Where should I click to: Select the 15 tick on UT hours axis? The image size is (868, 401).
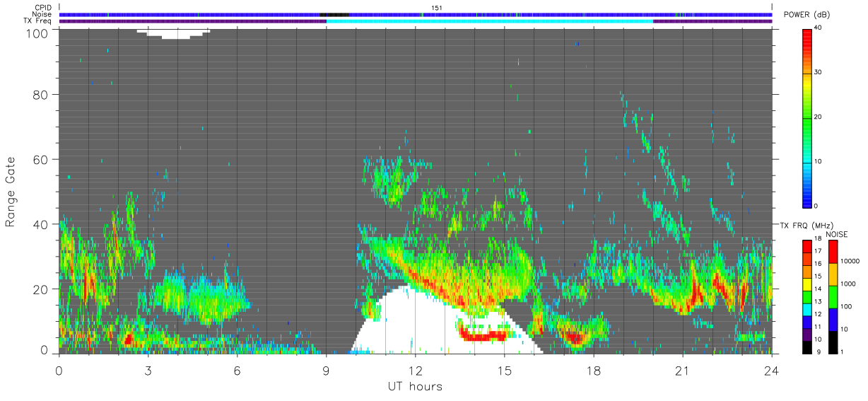pyautogui.click(x=505, y=371)
